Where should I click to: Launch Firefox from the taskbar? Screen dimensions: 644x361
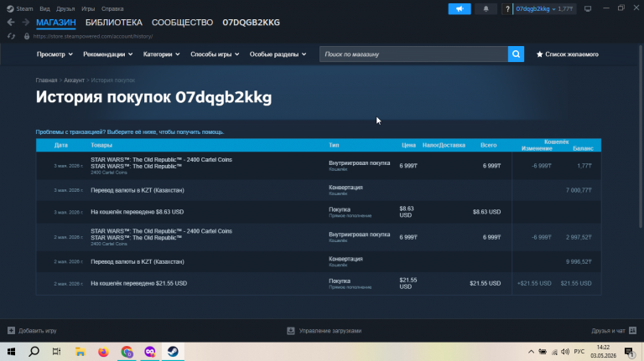point(103,352)
